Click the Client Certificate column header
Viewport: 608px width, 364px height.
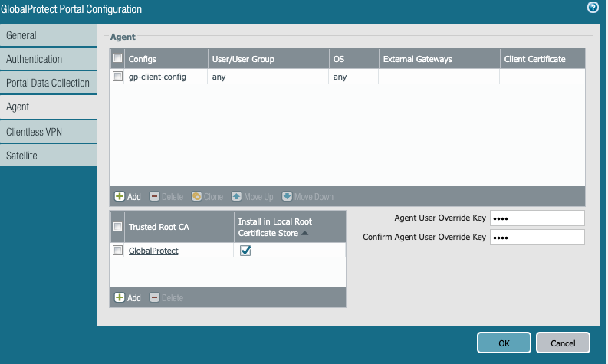(x=543, y=59)
